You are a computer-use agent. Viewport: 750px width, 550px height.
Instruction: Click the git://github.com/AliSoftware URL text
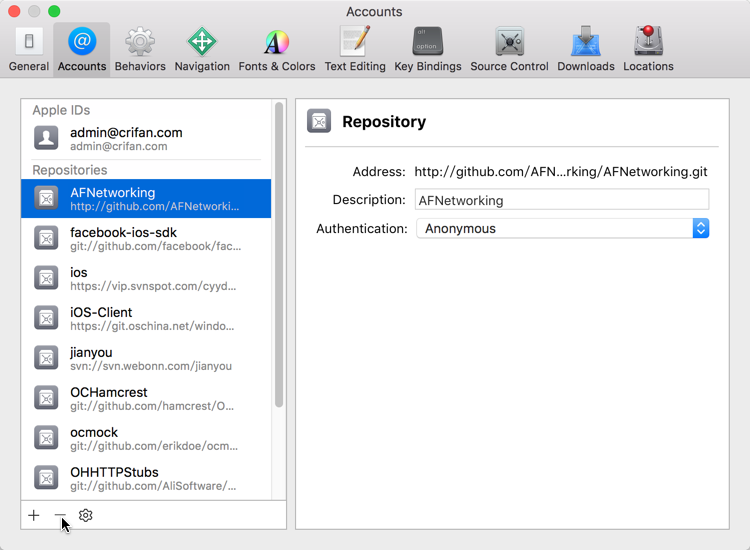click(x=153, y=486)
